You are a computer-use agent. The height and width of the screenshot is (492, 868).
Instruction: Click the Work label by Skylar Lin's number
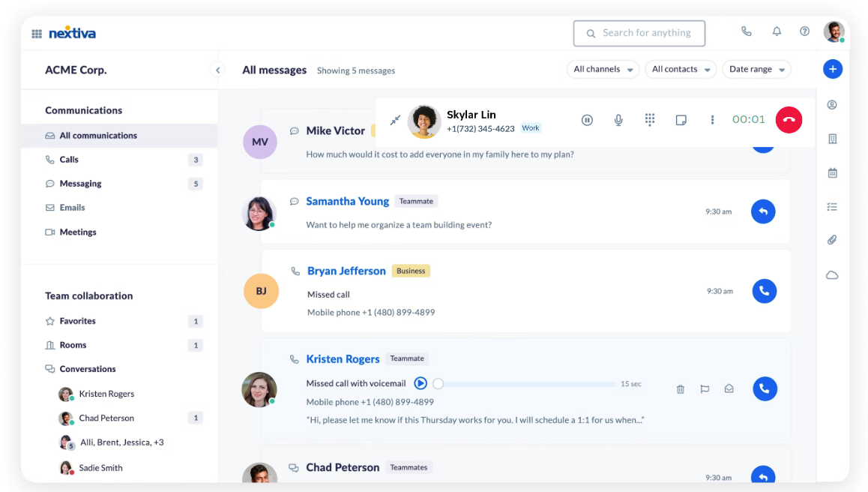531,128
